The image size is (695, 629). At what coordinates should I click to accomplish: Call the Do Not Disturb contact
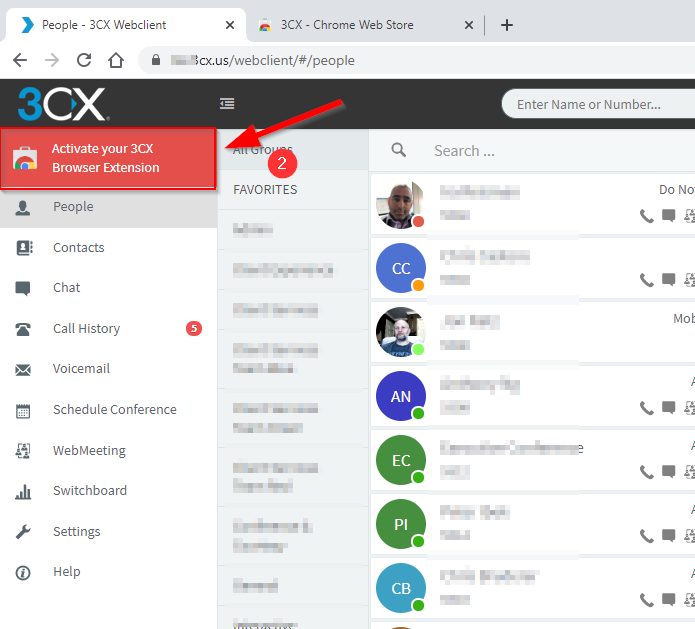(x=647, y=216)
